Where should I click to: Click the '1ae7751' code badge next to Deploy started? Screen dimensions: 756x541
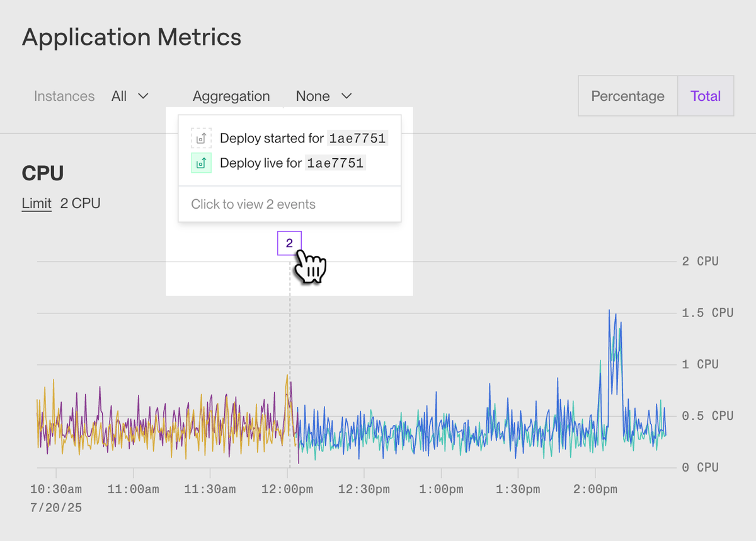tap(357, 138)
